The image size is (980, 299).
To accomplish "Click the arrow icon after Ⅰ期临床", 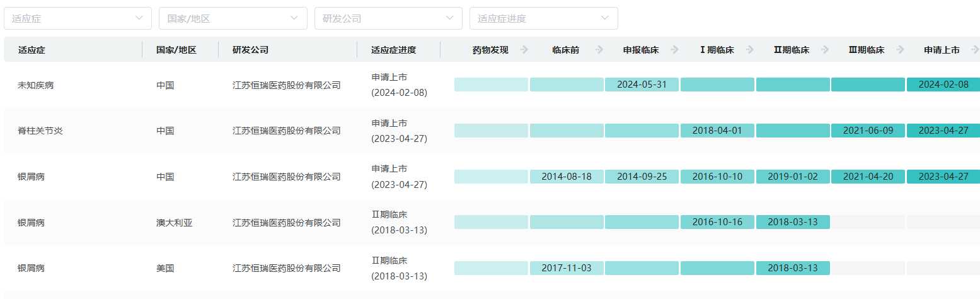I will (749, 50).
